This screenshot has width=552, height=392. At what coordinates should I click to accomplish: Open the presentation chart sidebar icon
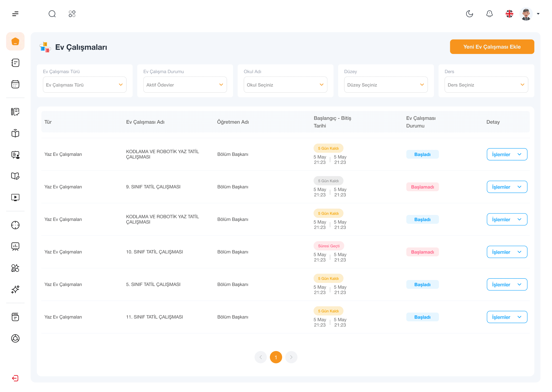[x=15, y=246]
